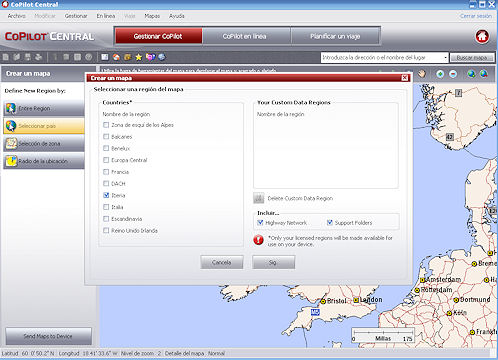Choose the Entire Region option

[44, 108]
